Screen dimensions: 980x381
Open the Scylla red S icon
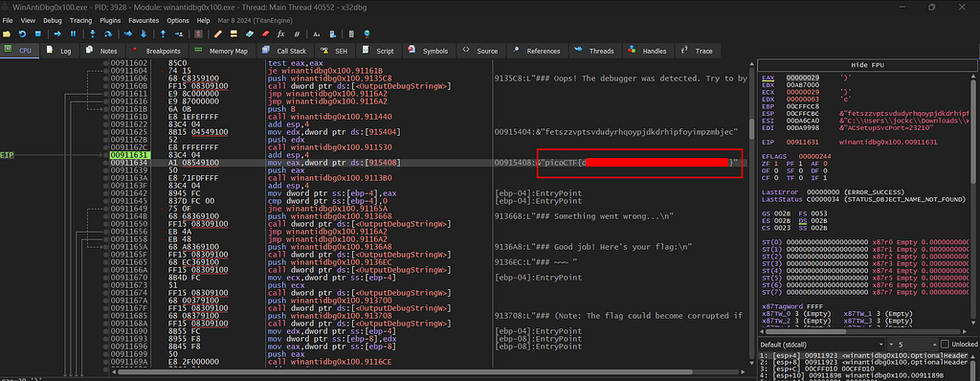[199, 34]
